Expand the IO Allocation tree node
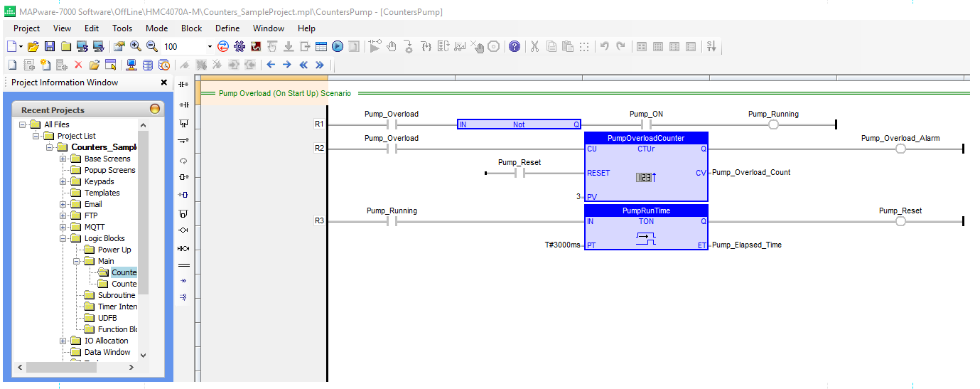The height and width of the screenshot is (389, 980). click(x=63, y=341)
